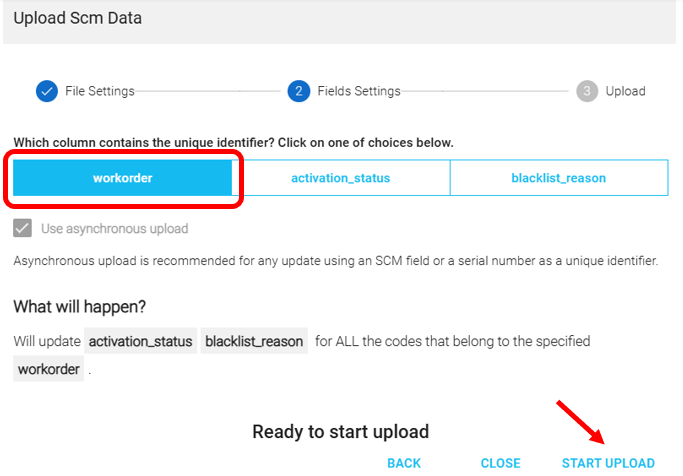Viewport: 683px width, 476px height.
Task: Click START UPLOAD
Action: (x=608, y=463)
